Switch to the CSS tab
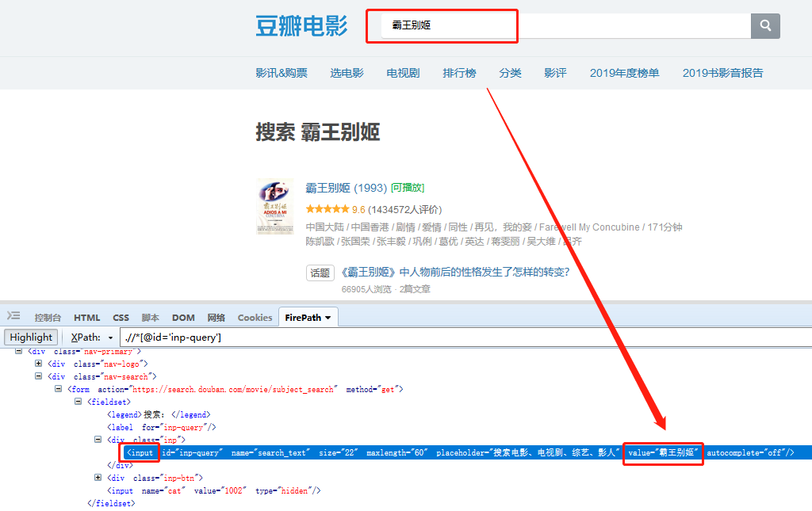812x511 pixels. pyautogui.click(x=121, y=318)
